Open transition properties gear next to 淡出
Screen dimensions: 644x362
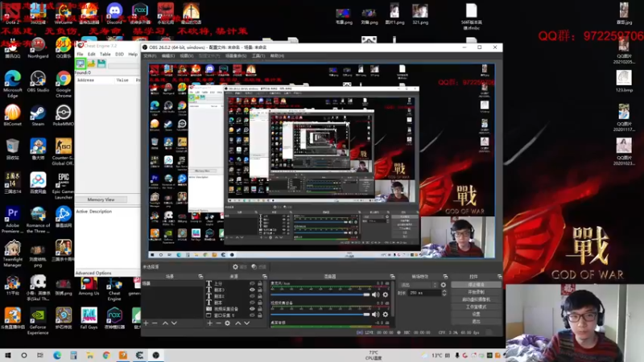[x=444, y=285]
